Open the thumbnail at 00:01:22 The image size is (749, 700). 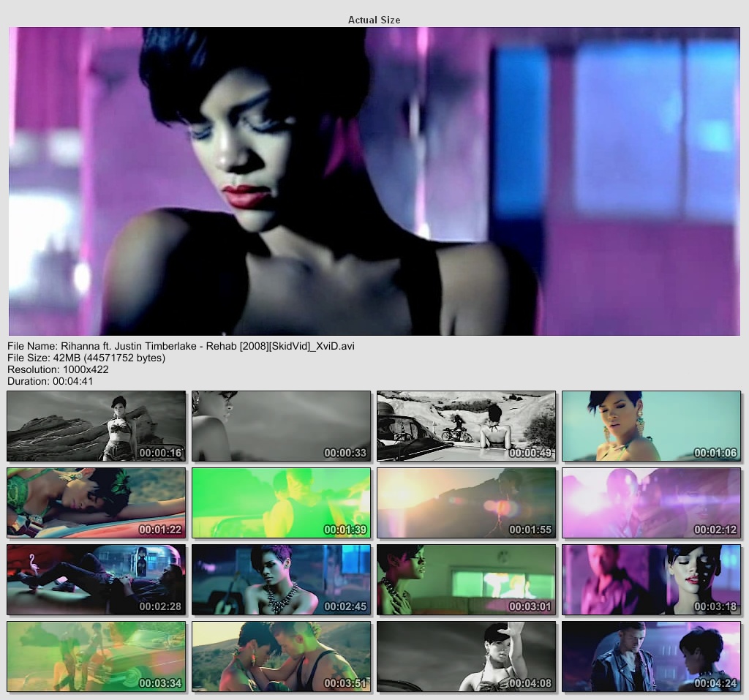97,503
